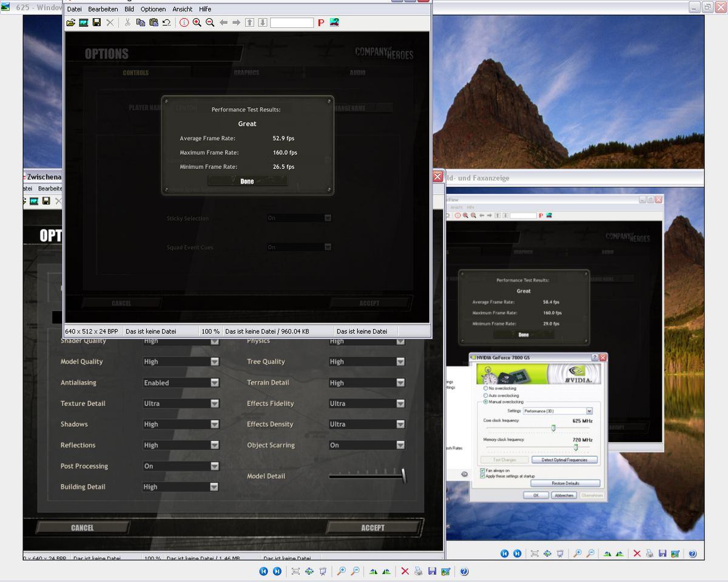
Task: Open the Object Scarring dropdown
Action: [x=366, y=445]
